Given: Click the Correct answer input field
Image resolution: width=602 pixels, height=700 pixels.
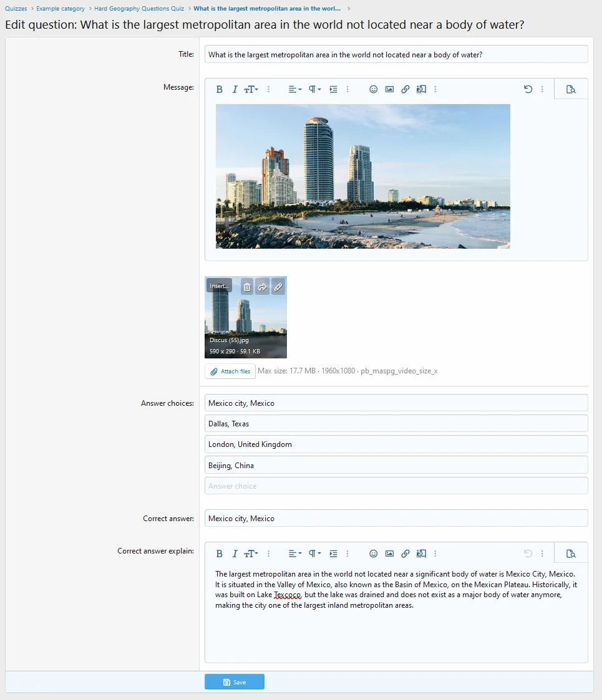Looking at the screenshot, I should point(396,519).
